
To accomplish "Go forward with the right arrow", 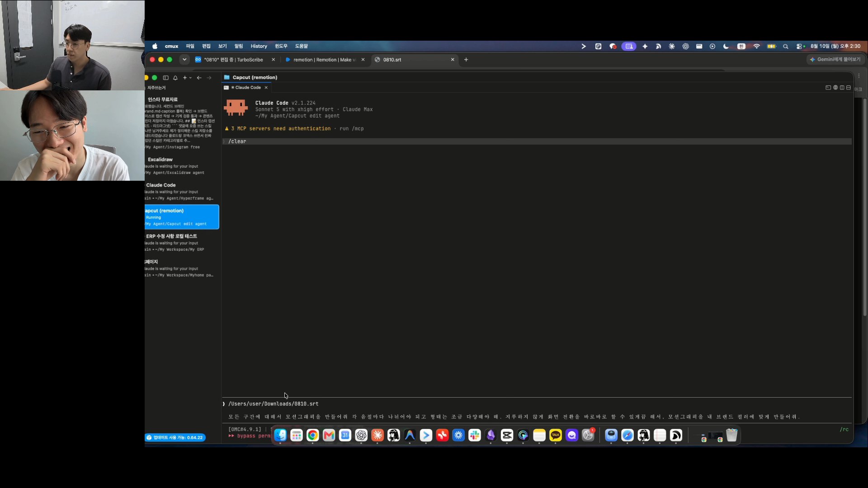I will [x=209, y=78].
